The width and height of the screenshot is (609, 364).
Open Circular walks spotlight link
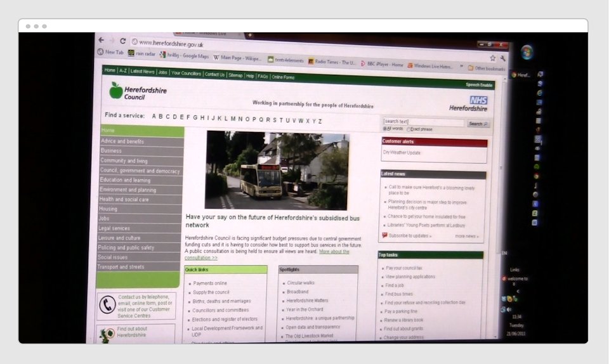[x=301, y=283]
